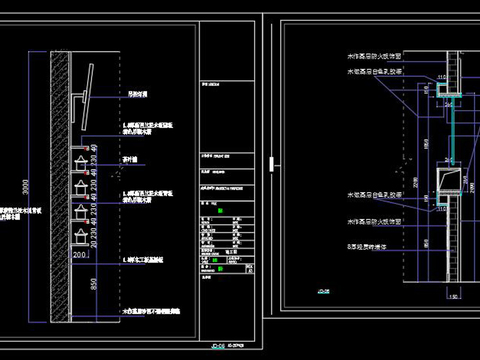Select the 3000 height dimension text
Image resolution: width=480 pixels, height=360 pixels.
click(x=26, y=187)
